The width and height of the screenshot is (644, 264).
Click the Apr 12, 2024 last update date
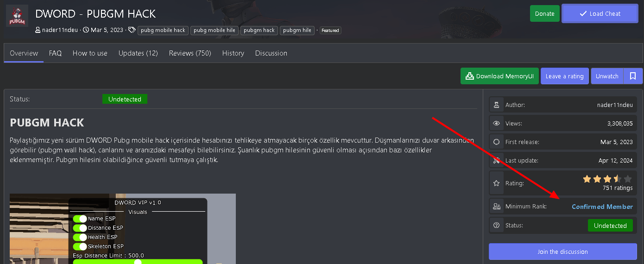[x=616, y=160]
